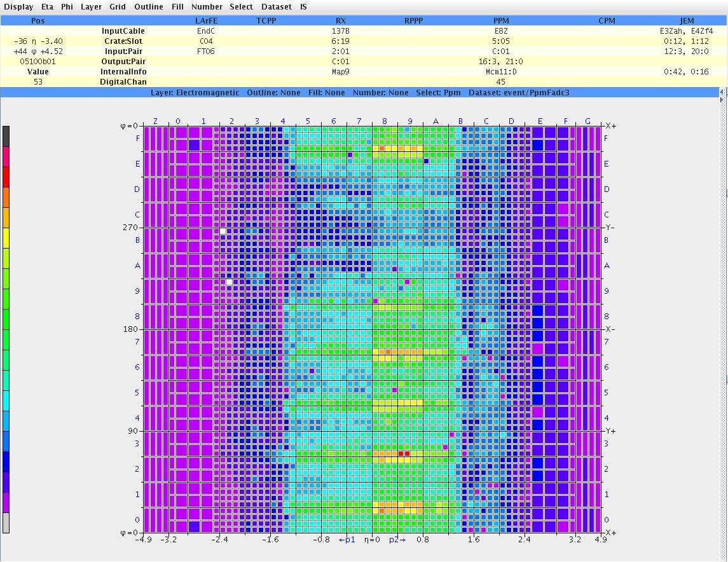This screenshot has width=728, height=562.
Task: Open the Eta menu
Action: point(47,7)
